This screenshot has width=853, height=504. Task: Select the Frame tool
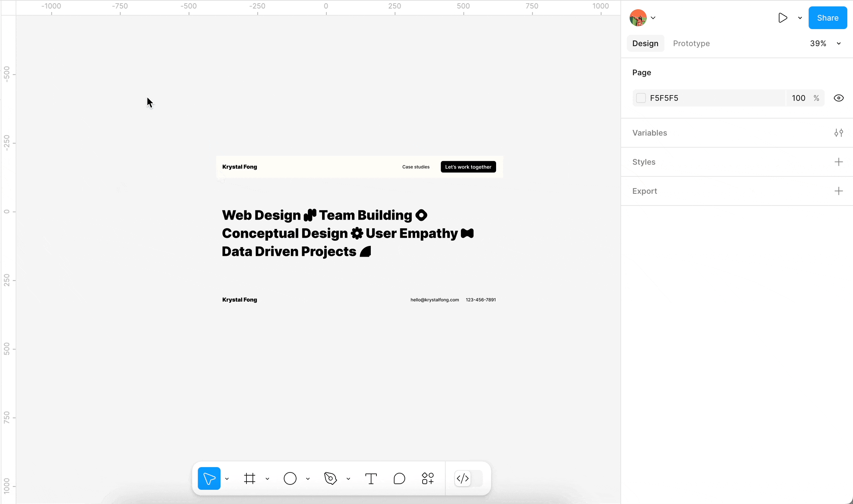point(250,478)
